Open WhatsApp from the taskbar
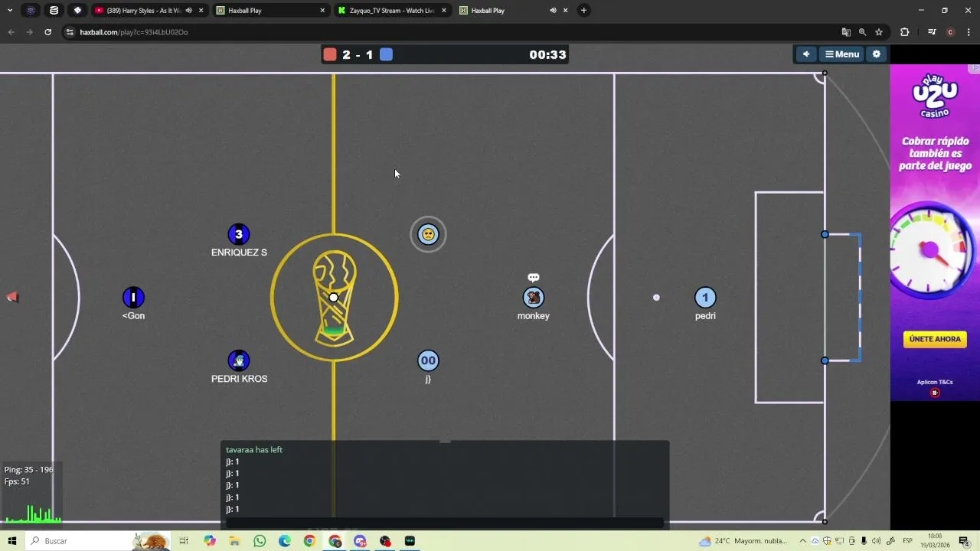The image size is (980, 551). [260, 541]
